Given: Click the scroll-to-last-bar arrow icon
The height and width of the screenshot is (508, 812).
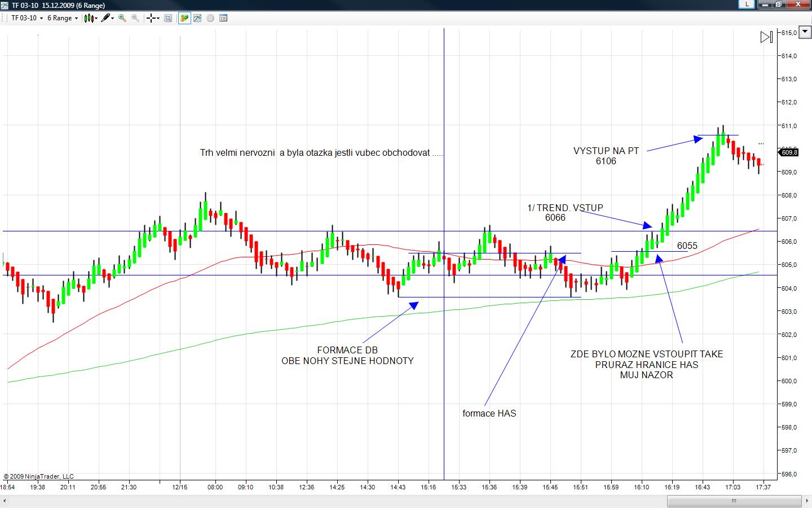Looking at the screenshot, I should (x=766, y=37).
